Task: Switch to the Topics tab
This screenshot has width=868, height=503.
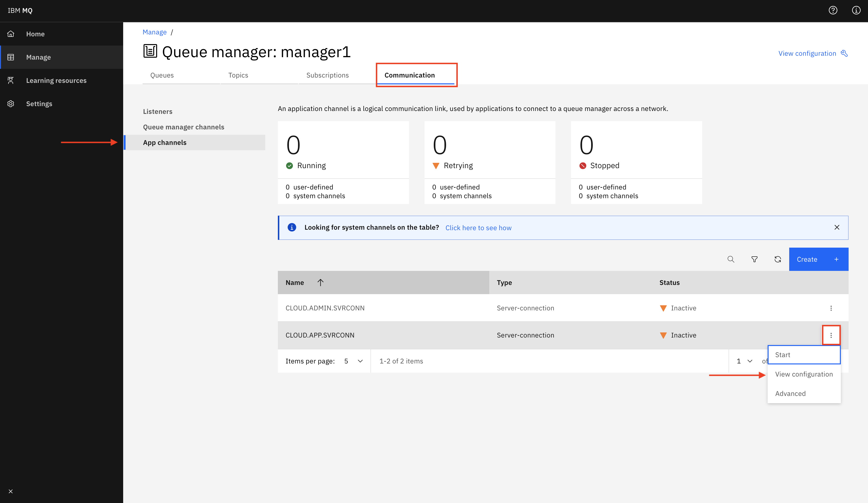Action: (x=238, y=75)
